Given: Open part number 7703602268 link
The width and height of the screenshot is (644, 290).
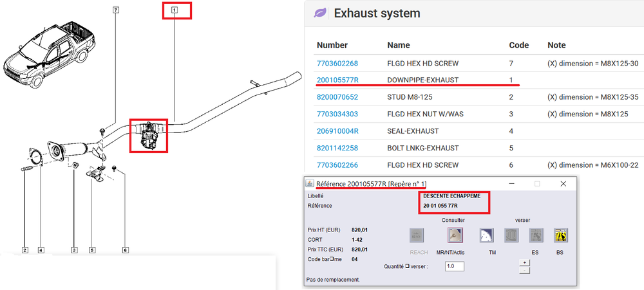Looking at the screenshot, I should coord(337,64).
